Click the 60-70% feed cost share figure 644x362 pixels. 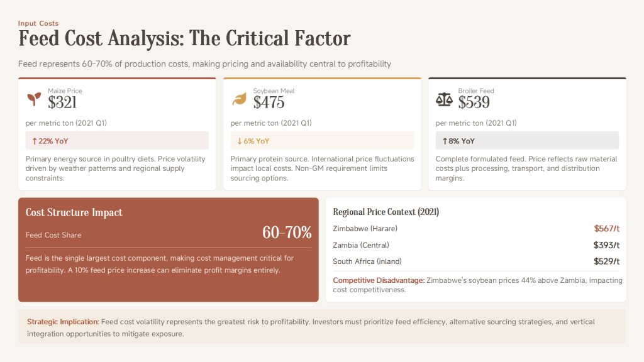pos(287,233)
